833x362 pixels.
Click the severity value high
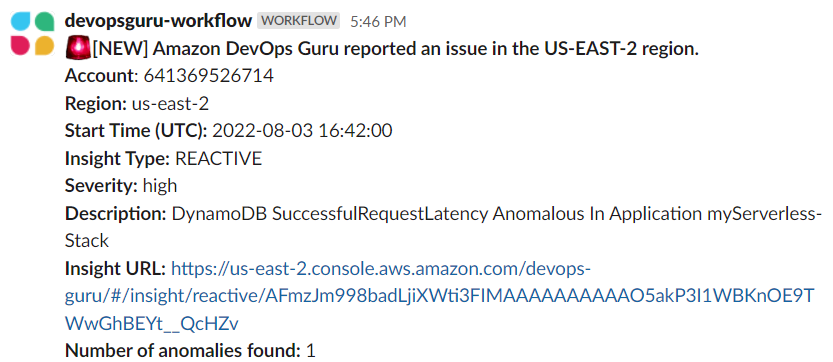coord(160,186)
